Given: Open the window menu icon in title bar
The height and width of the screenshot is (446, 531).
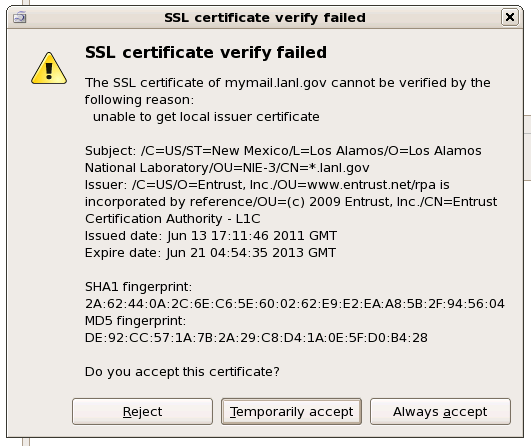Looking at the screenshot, I should 20,17.
